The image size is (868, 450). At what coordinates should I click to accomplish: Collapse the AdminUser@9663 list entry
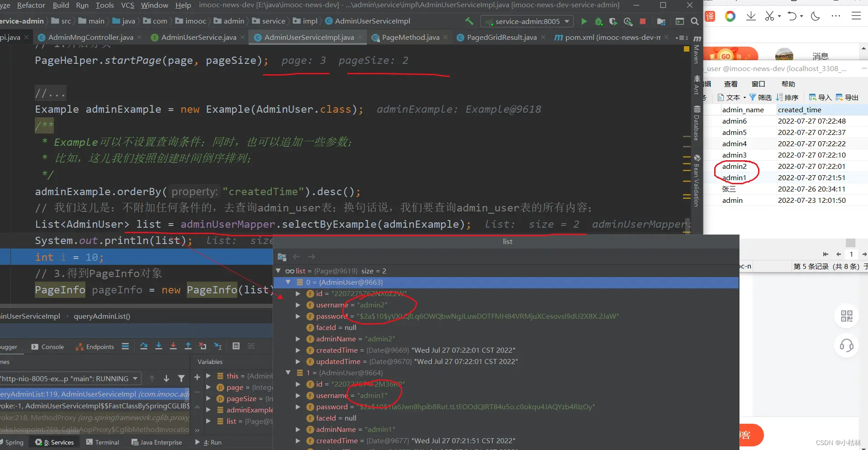(x=288, y=282)
